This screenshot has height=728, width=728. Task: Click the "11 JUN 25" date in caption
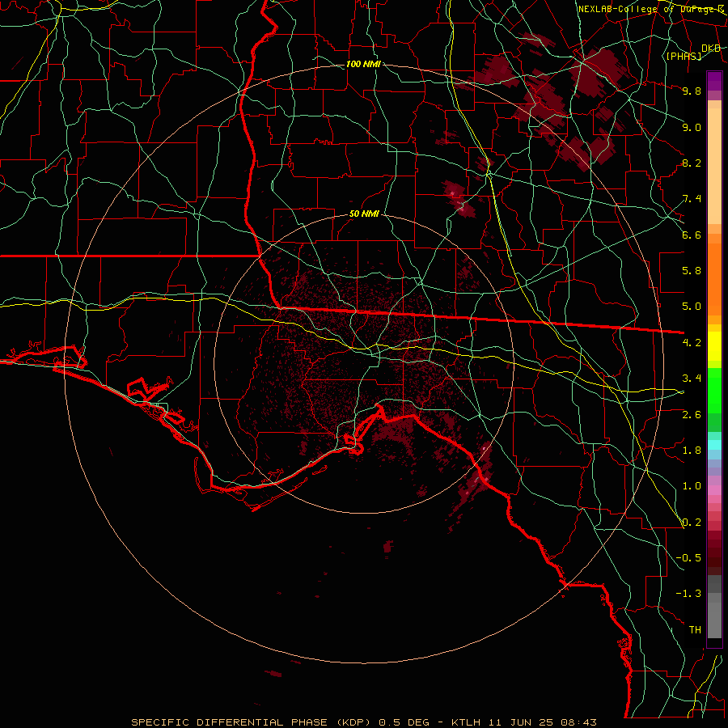[x=520, y=722]
